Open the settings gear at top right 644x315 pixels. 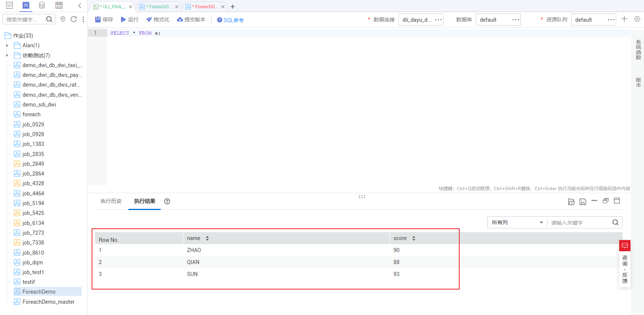637,19
